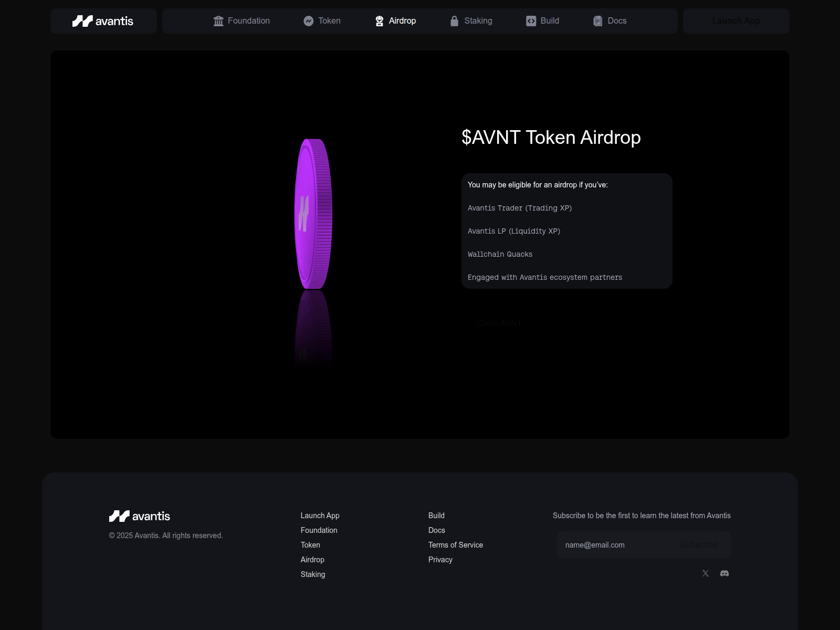Click the Foundation bank icon in navbar
This screenshot has width=840, height=630.
pos(218,21)
